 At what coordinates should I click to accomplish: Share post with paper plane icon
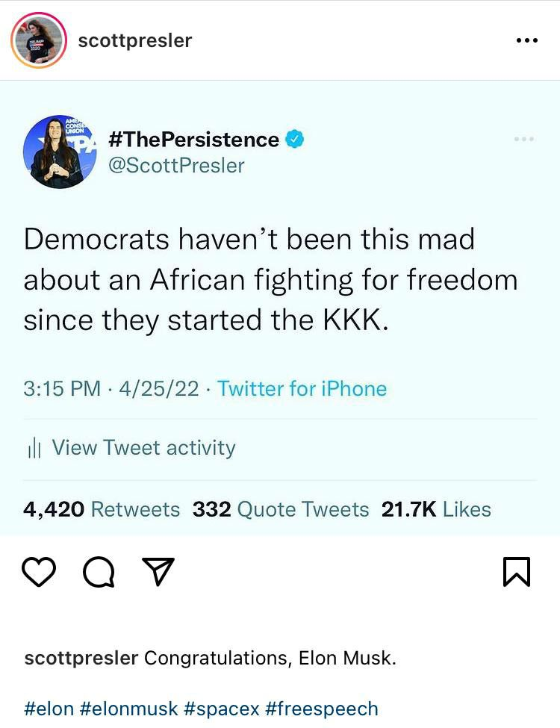[158, 573]
